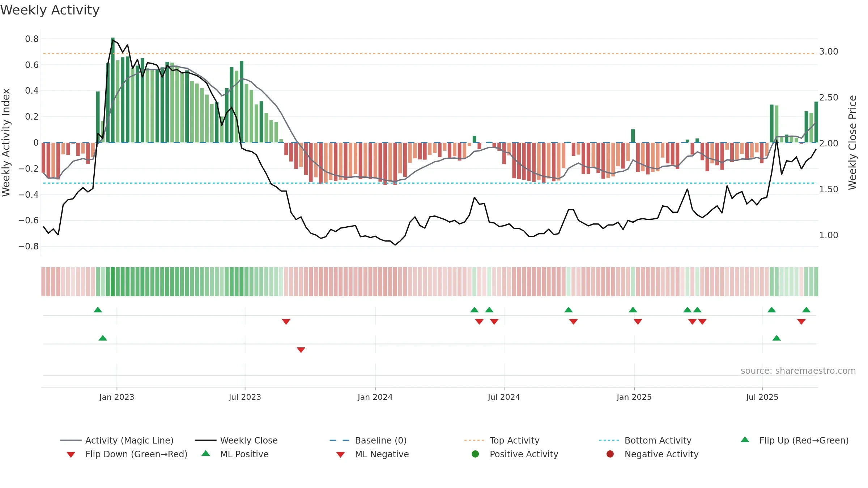Click Flip Down marker around Sep 2024
Screen dimensions: 868x488
coord(573,322)
